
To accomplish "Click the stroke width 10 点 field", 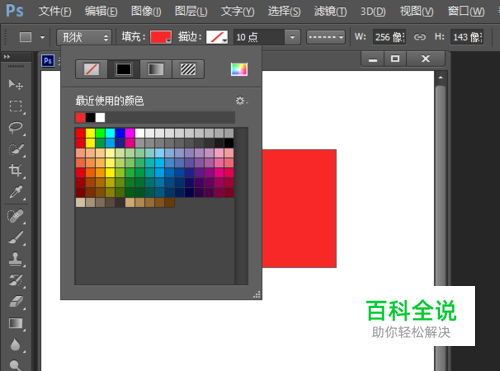I will [x=259, y=37].
